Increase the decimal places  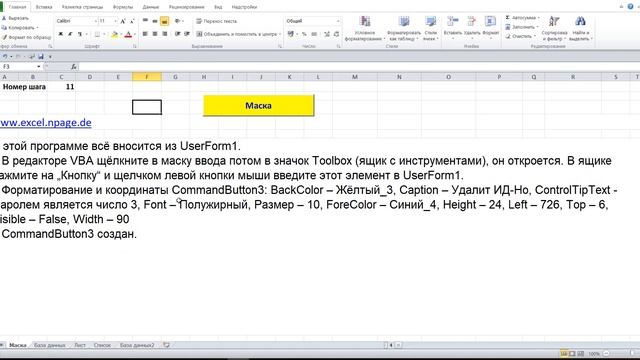pyautogui.click(x=327, y=34)
